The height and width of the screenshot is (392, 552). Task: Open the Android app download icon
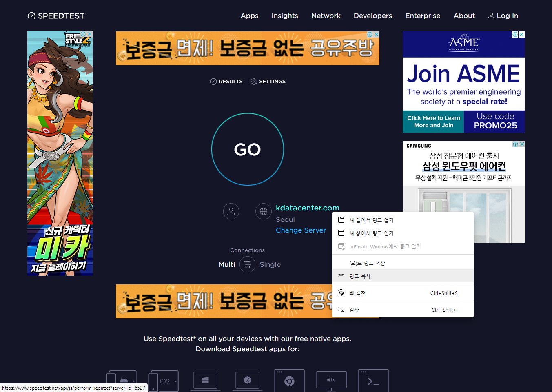[x=122, y=381]
